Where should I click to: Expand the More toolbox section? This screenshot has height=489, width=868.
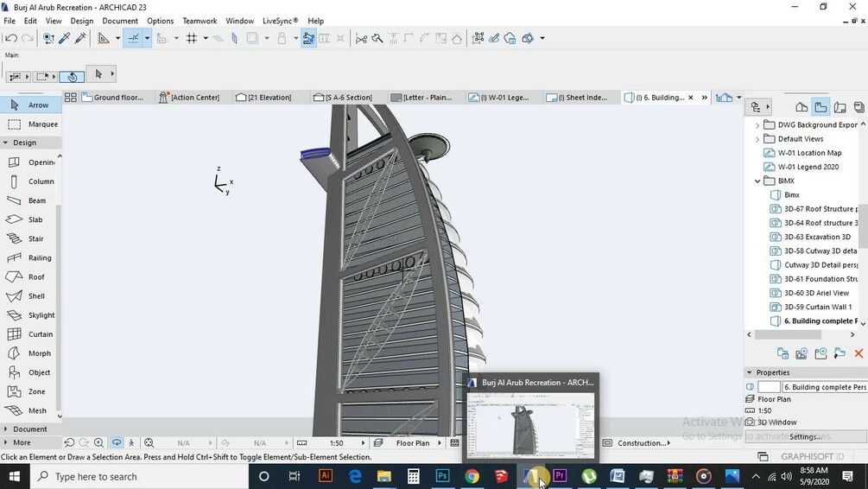pyautogui.click(x=5, y=442)
